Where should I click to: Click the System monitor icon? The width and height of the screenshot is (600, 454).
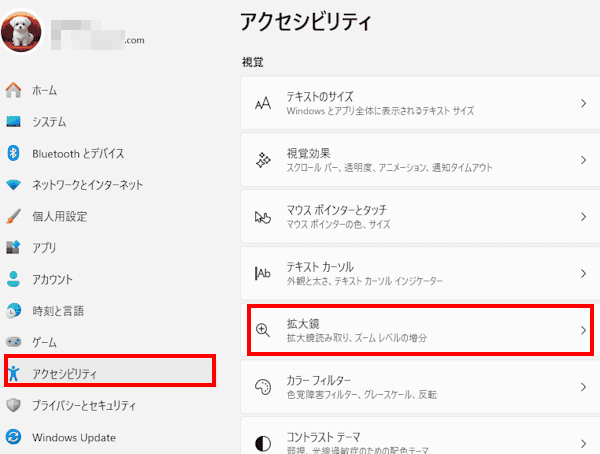click(13, 122)
